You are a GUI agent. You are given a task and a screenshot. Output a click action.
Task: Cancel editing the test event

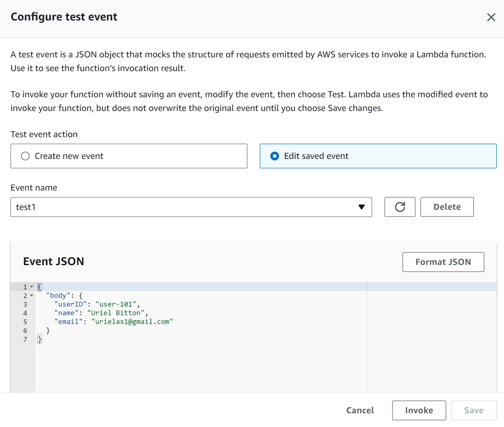(360, 410)
